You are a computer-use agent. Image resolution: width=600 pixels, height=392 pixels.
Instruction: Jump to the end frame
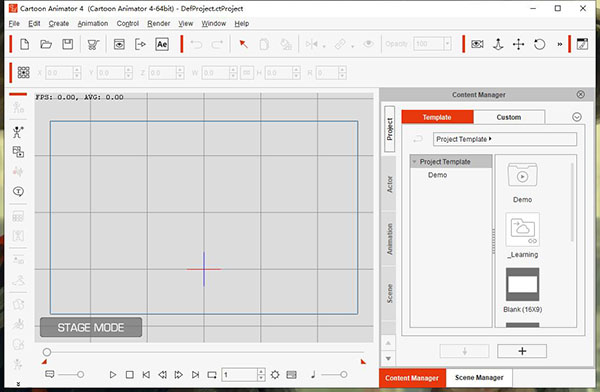195,375
